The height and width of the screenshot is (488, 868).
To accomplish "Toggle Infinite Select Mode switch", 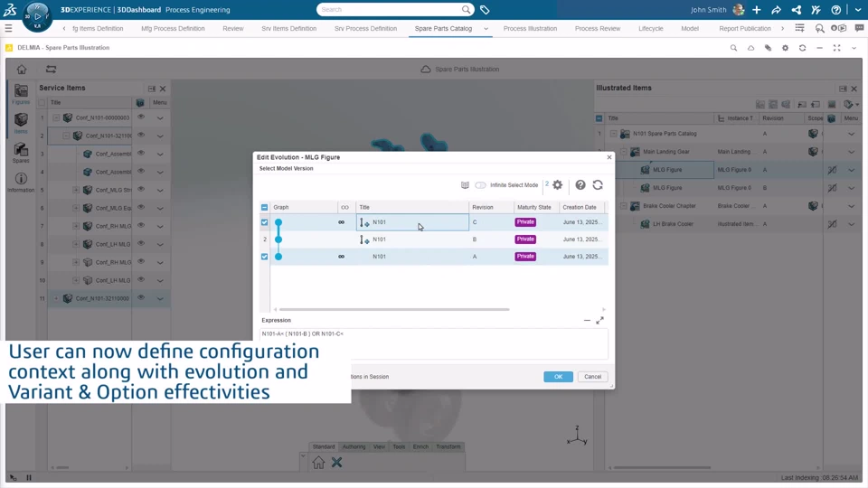I will [480, 184].
